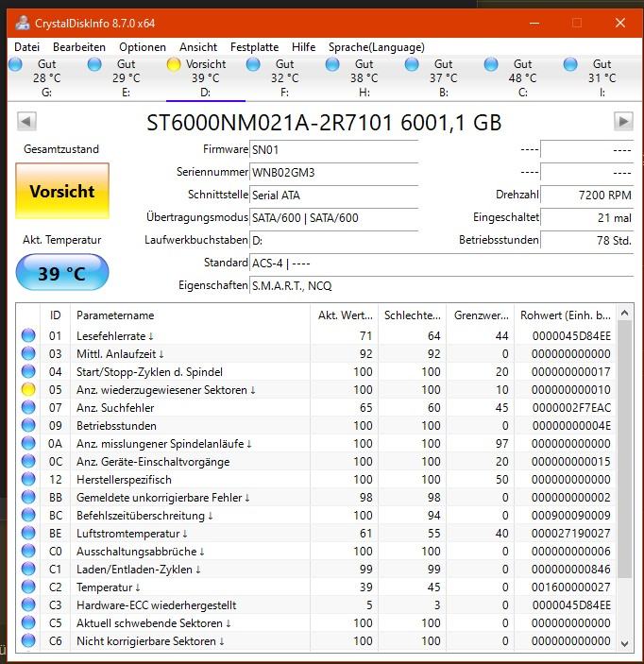Image resolution: width=644 pixels, height=664 pixels.
Task: Go to previous disk with left arrow
Action: 26,122
